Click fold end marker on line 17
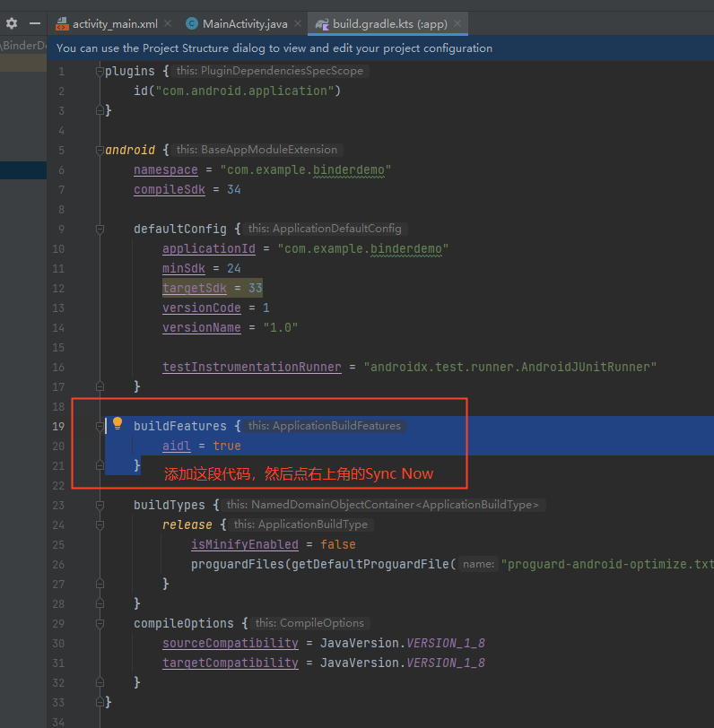 tap(100, 386)
